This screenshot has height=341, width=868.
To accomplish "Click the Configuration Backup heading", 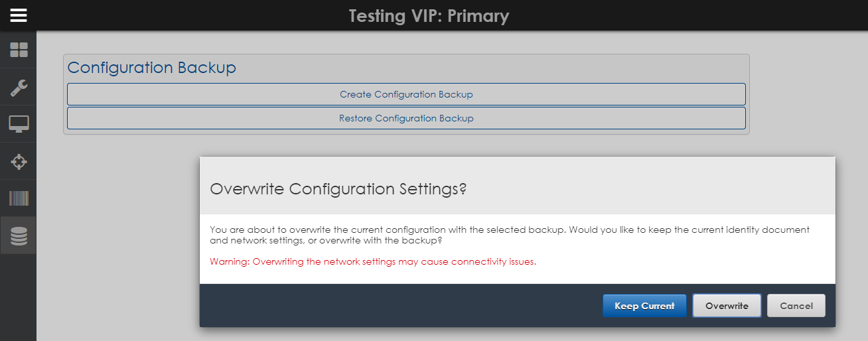I will pyautogui.click(x=152, y=68).
